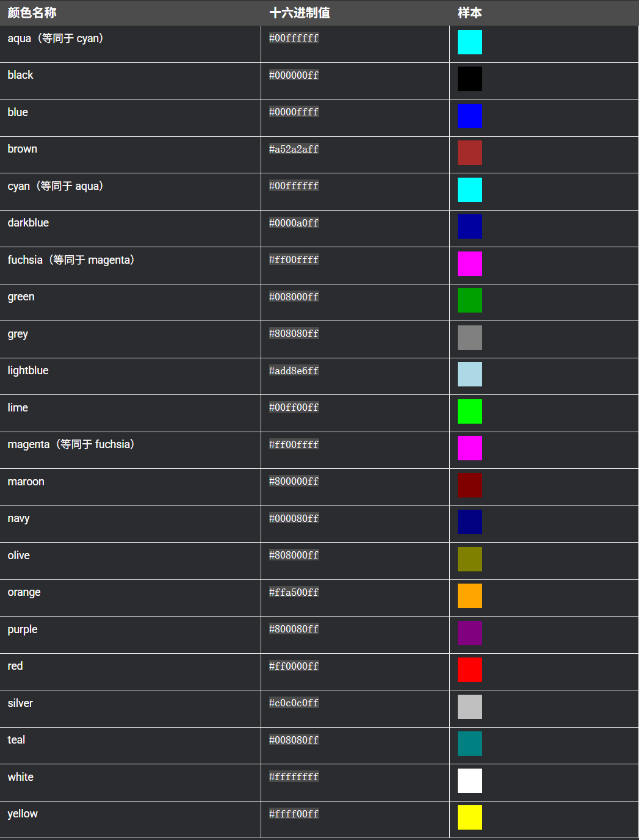Select the teal color swatch
This screenshot has height=840, width=639.
(469, 744)
